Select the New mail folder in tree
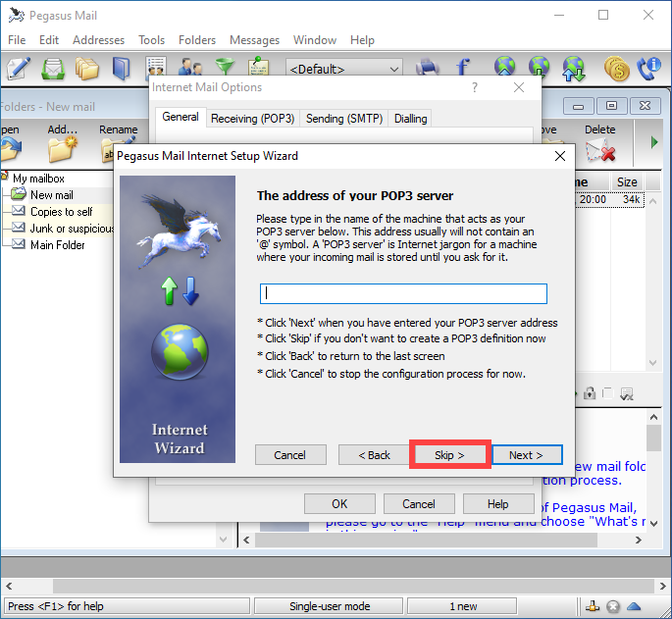This screenshot has height=619, width=672. [51, 195]
